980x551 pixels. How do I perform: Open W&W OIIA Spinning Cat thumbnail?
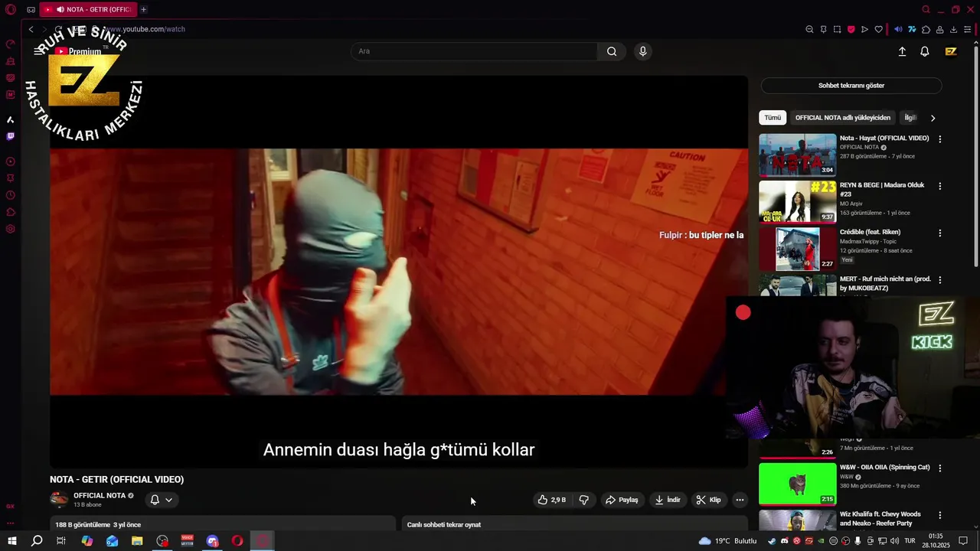(x=798, y=484)
